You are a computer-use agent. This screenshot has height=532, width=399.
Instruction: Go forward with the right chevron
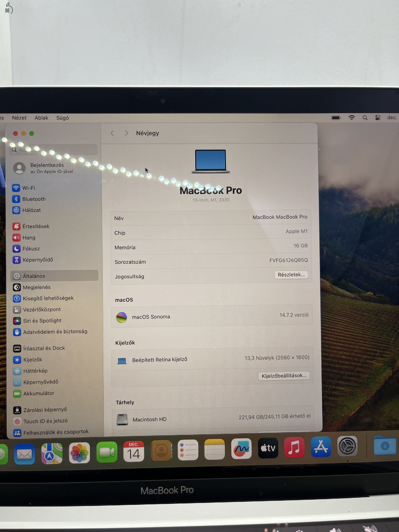pos(126,133)
